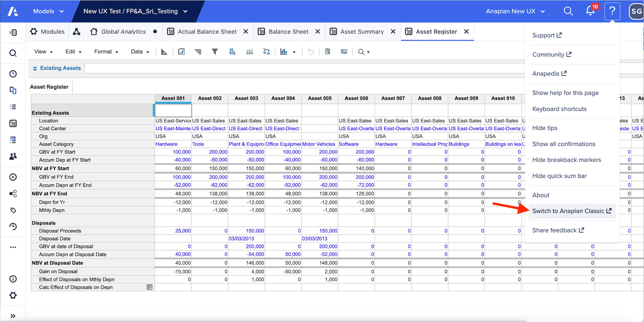644x322 pixels.
Task: Toggle Hide quick sum bar option
Action: (x=559, y=176)
